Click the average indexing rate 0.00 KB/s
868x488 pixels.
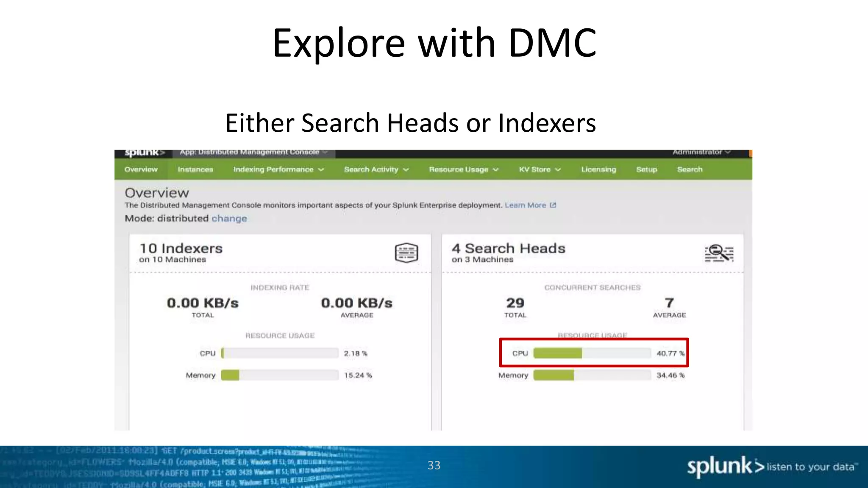[357, 303]
